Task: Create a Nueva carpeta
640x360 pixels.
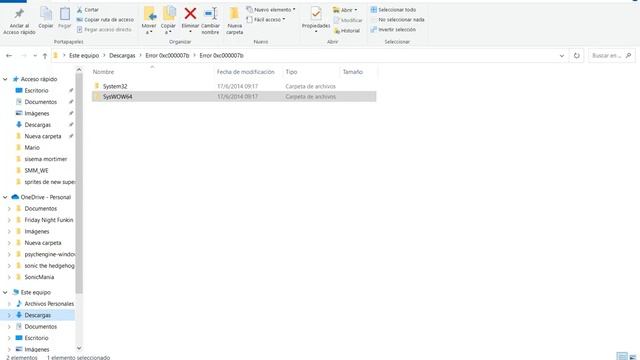Action: [x=235, y=20]
